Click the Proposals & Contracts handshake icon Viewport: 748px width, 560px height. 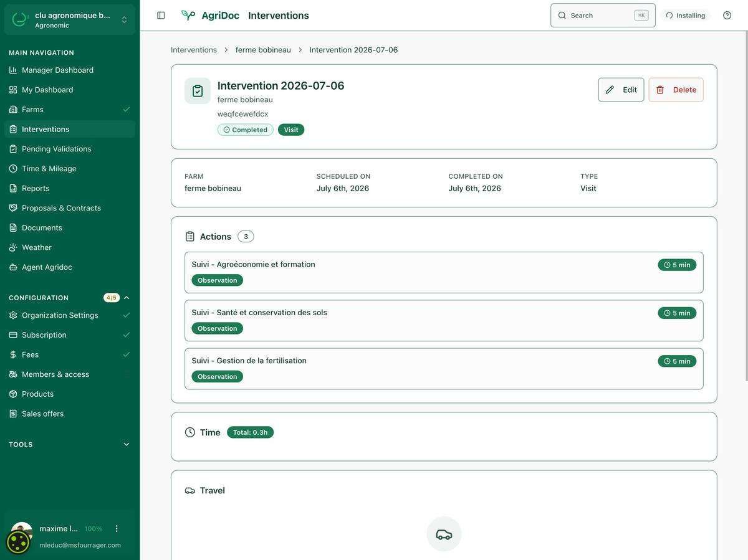point(13,208)
